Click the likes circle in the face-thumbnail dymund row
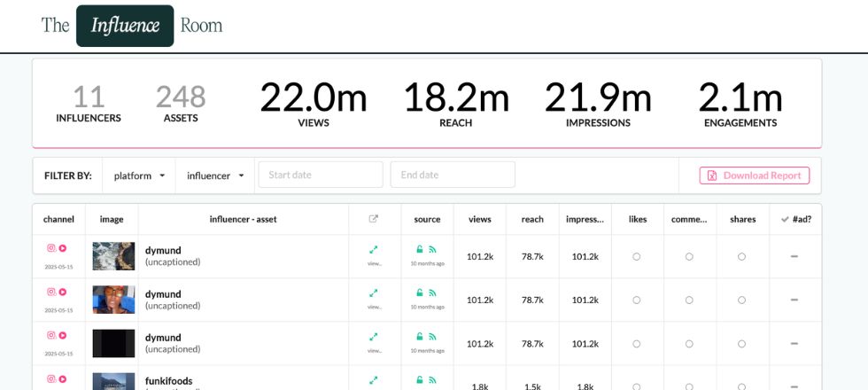Viewport: 868px width, 390px height. (637, 300)
